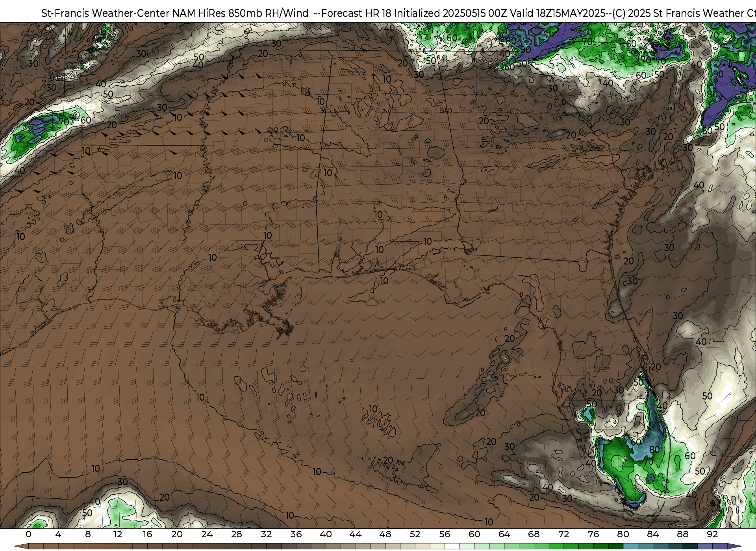Click the colorbar label "0"

point(28,534)
